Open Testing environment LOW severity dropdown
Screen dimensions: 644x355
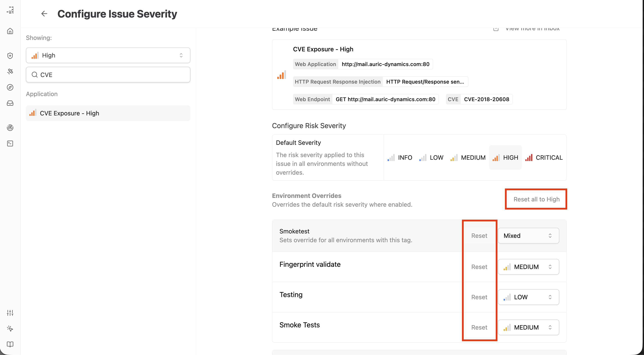(x=528, y=297)
